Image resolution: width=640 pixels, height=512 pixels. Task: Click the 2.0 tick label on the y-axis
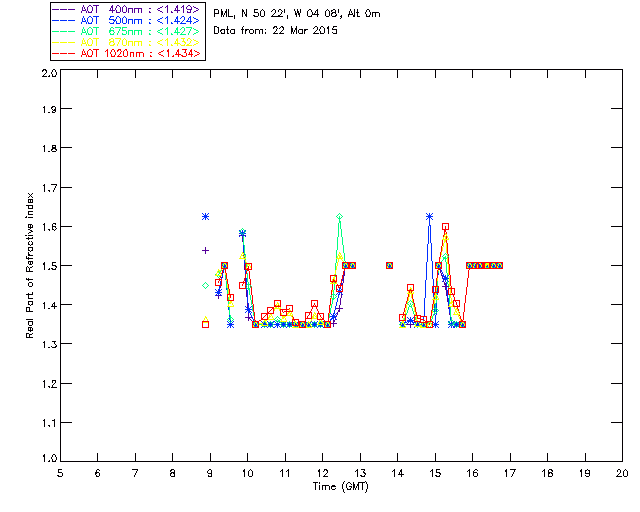[x=49, y=73]
